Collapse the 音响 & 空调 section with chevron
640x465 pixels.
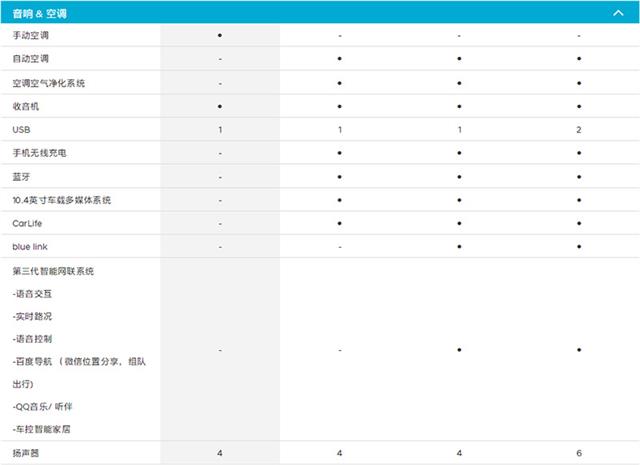click(x=617, y=13)
